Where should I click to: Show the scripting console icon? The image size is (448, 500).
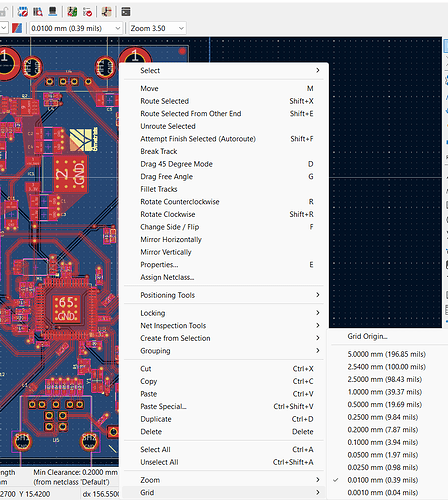click(126, 12)
